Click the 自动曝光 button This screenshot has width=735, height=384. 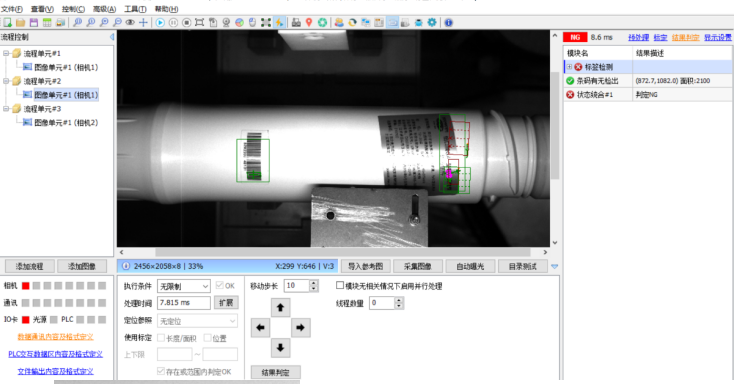[x=470, y=266]
